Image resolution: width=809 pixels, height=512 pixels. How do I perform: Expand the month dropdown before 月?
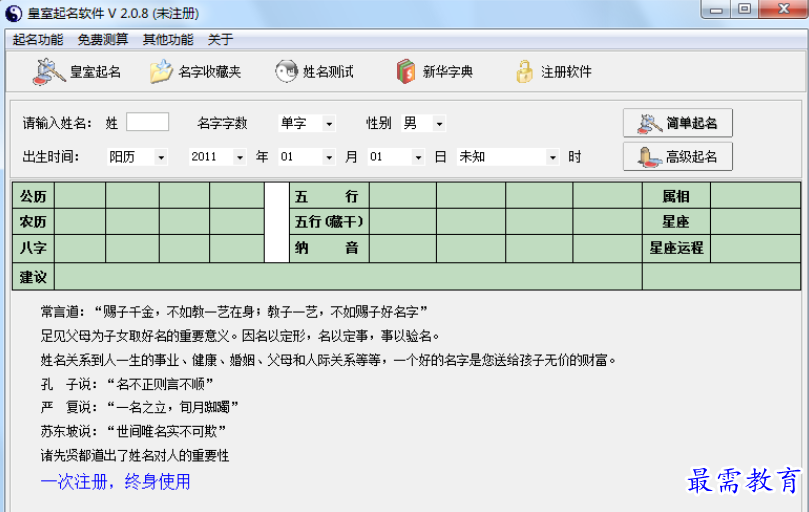(329, 157)
